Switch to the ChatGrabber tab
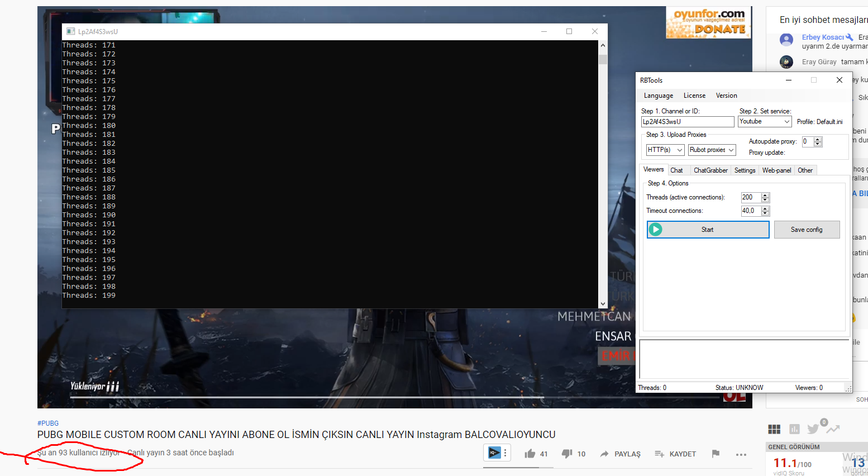This screenshot has height=476, width=868. coord(710,170)
